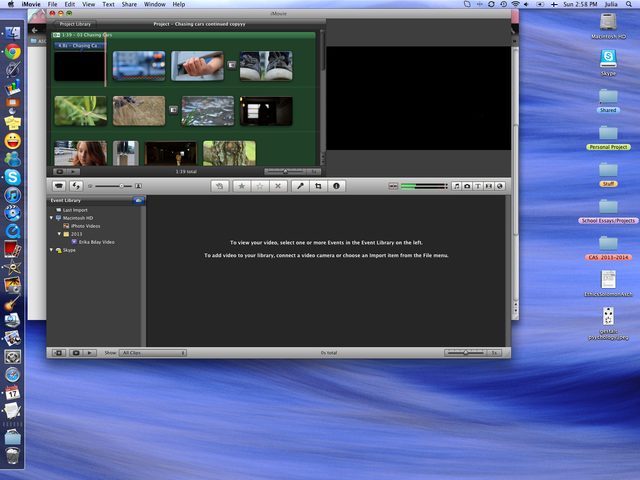Play selected events full screen
Image resolution: width=640 pixels, height=480 pixels.
[76, 353]
